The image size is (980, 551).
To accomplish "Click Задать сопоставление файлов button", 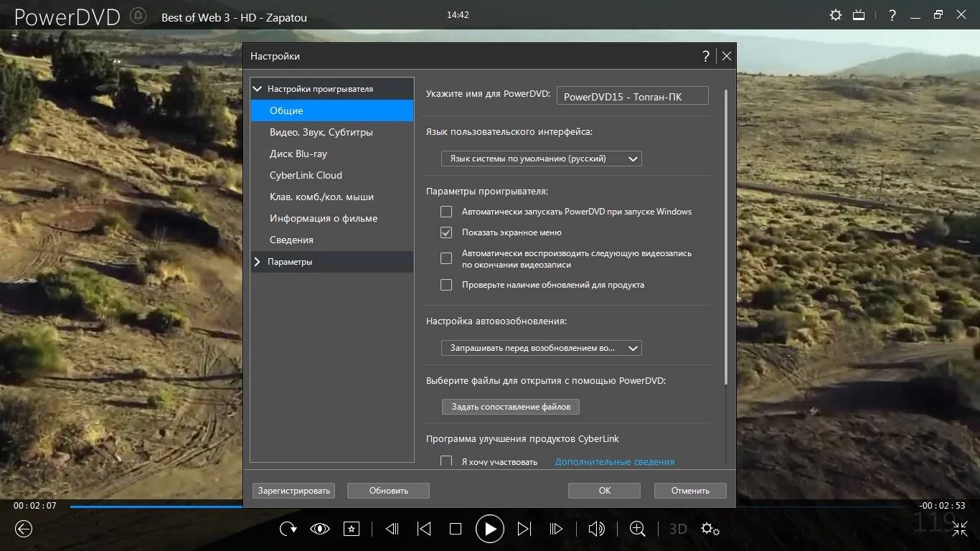I will [510, 407].
